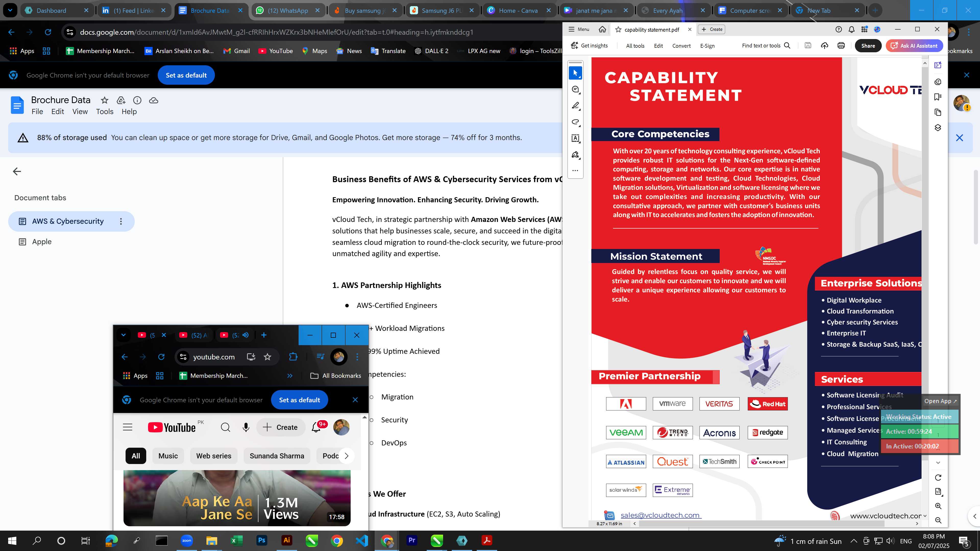Zoom in on the PDF page
Screen dimensions: 980x551
[938, 506]
